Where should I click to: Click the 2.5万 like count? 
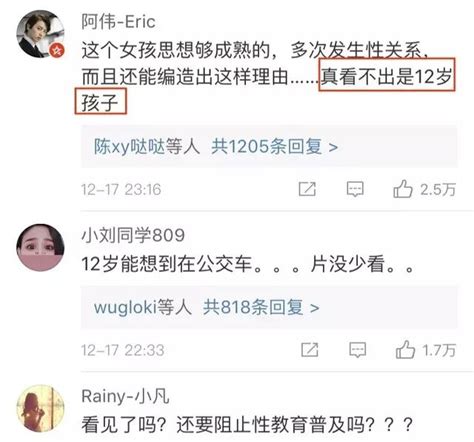coord(437,190)
